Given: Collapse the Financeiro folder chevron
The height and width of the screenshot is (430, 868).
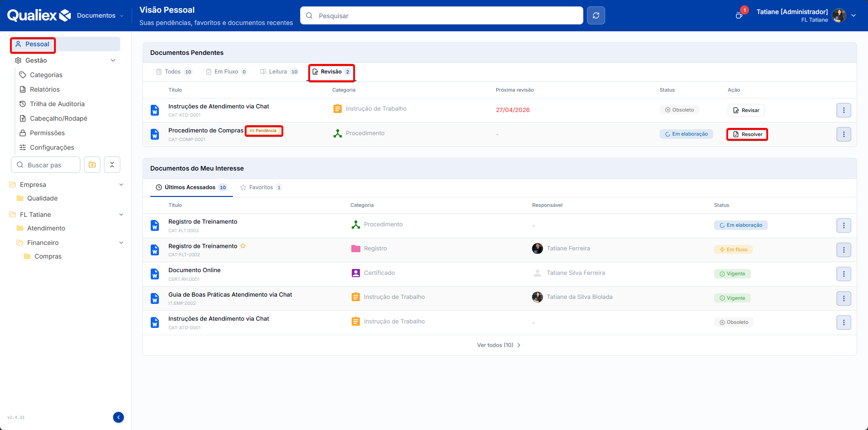Looking at the screenshot, I should pyautogui.click(x=121, y=243).
